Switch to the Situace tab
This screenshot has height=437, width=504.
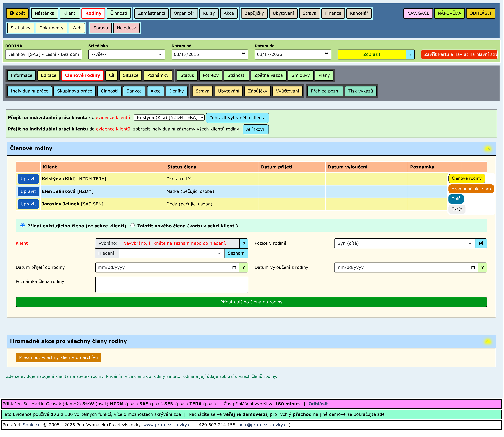coord(131,75)
